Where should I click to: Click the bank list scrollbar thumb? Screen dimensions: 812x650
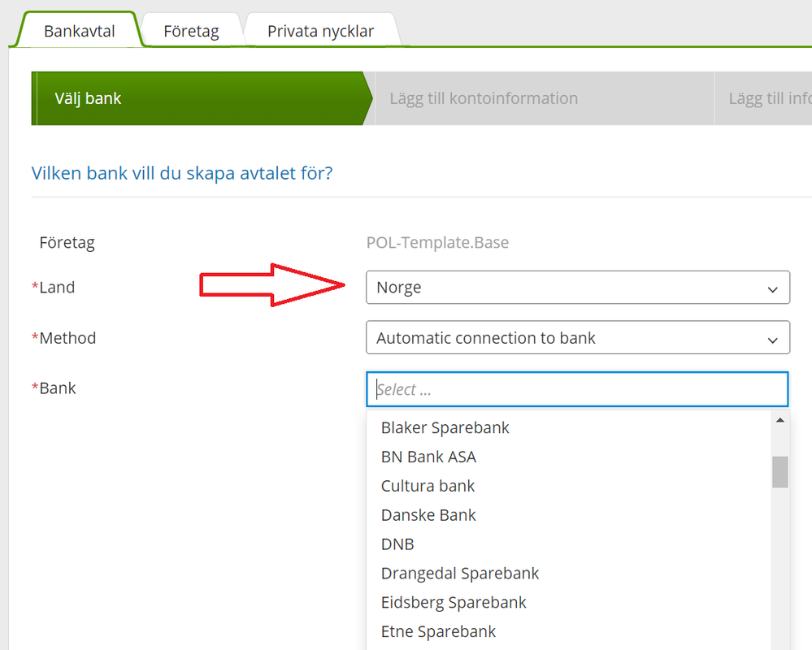coord(780,471)
